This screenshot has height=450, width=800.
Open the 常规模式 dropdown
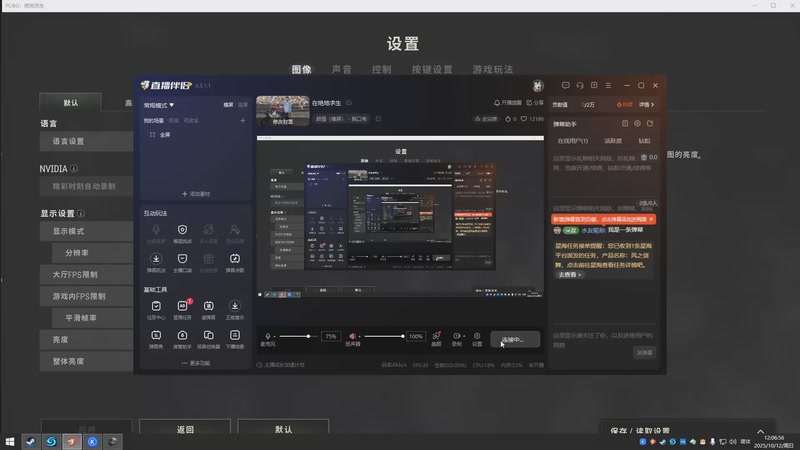click(x=159, y=105)
